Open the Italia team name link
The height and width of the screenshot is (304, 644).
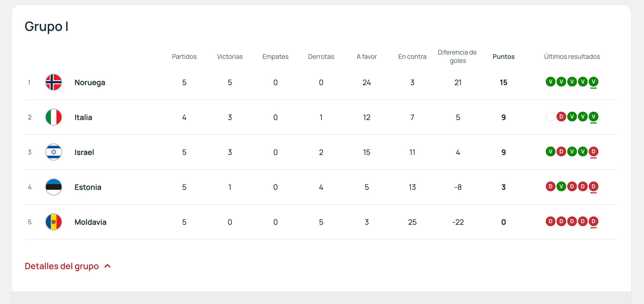click(x=83, y=117)
